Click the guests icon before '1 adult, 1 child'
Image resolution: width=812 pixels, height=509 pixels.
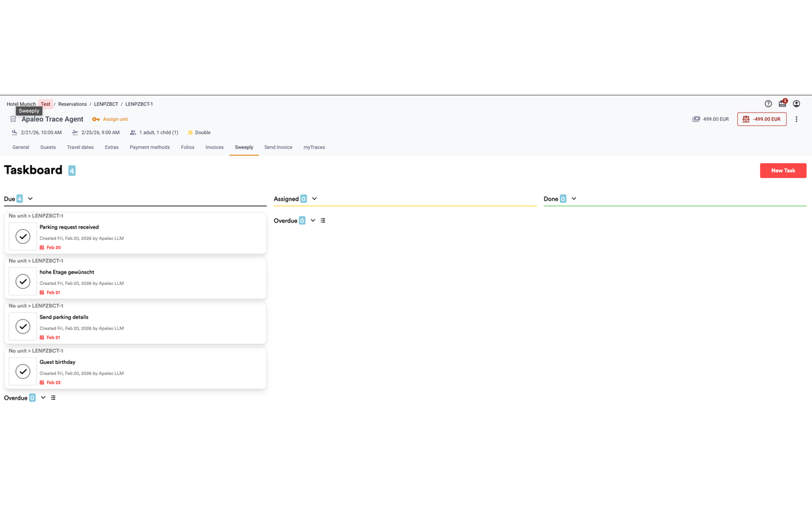click(133, 132)
